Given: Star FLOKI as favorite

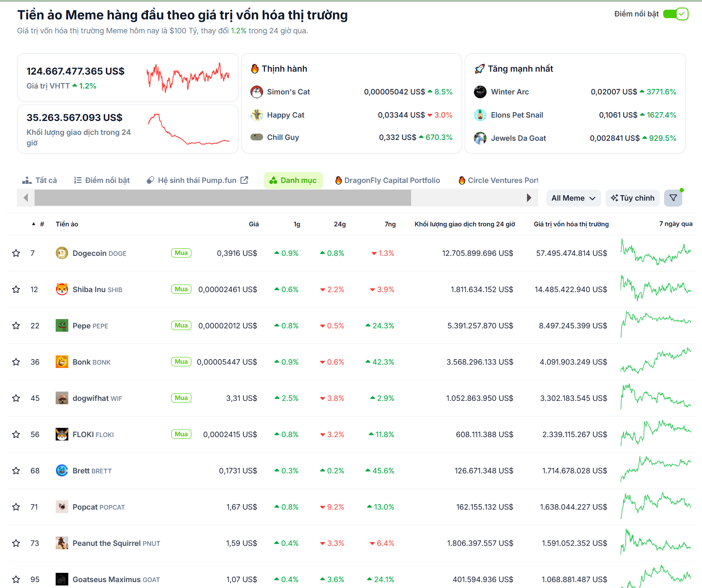Looking at the screenshot, I should [x=16, y=434].
